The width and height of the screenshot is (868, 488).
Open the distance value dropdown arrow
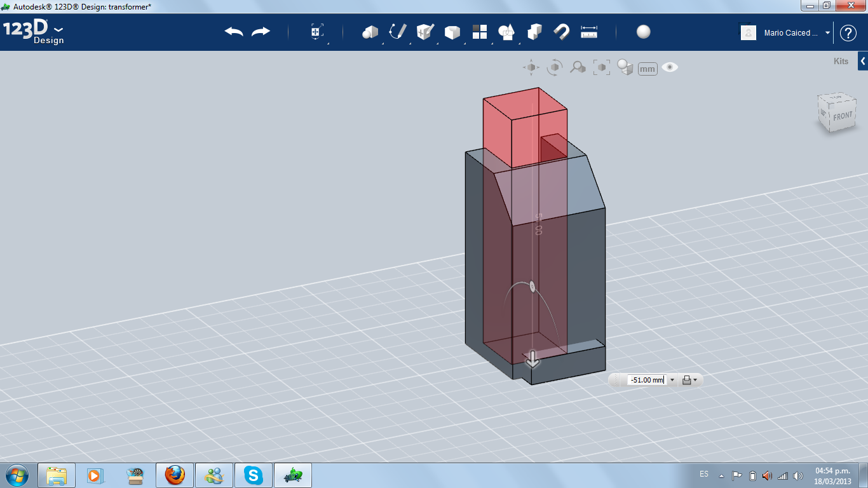672,380
